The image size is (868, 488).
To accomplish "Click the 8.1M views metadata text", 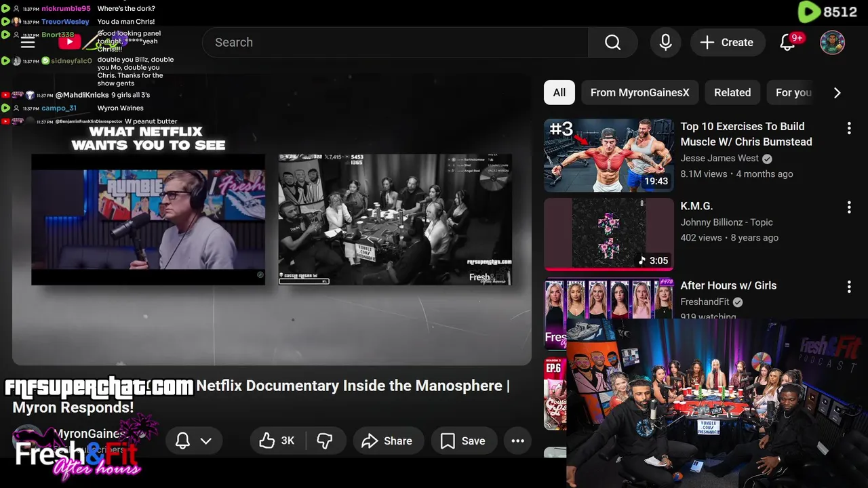I will tap(704, 174).
